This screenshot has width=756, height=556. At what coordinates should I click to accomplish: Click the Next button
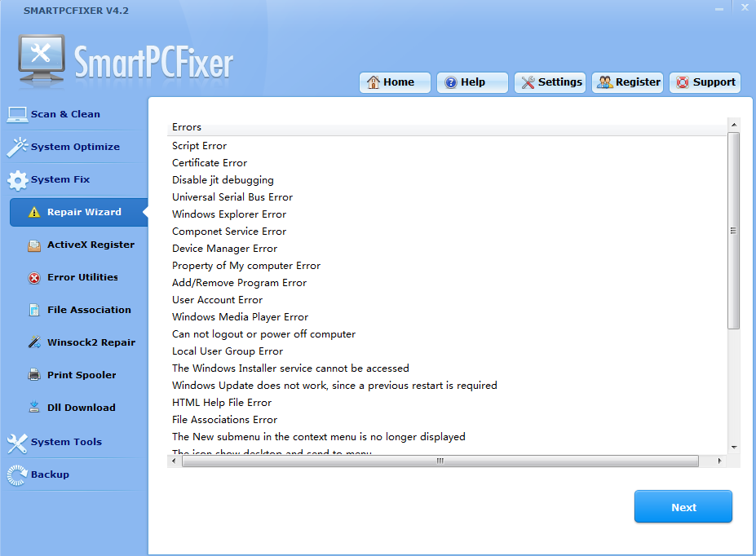(x=683, y=507)
